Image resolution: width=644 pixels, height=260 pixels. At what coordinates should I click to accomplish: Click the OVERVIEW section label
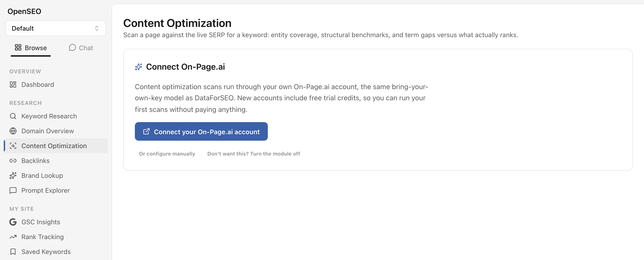click(x=25, y=71)
